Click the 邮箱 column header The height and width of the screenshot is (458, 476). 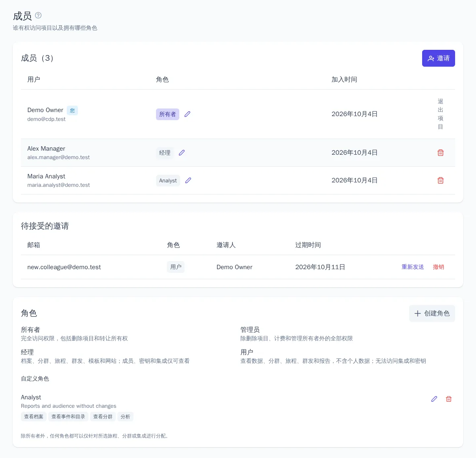coord(33,245)
